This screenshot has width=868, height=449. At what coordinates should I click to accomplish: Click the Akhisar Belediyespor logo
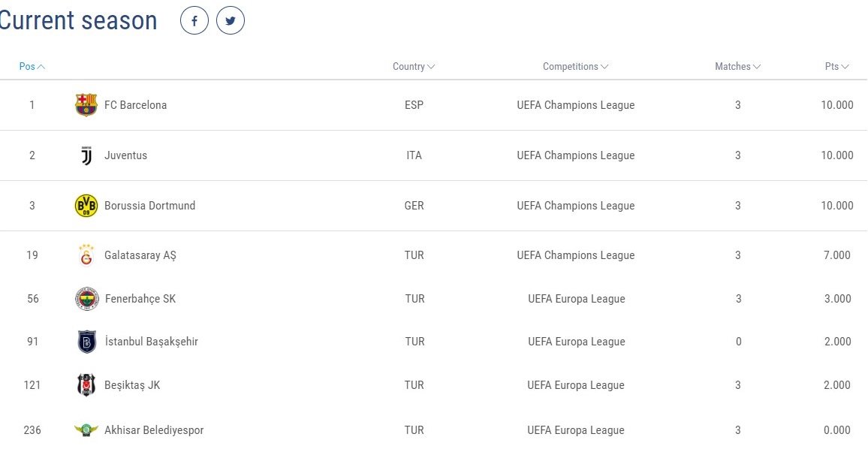pos(86,429)
